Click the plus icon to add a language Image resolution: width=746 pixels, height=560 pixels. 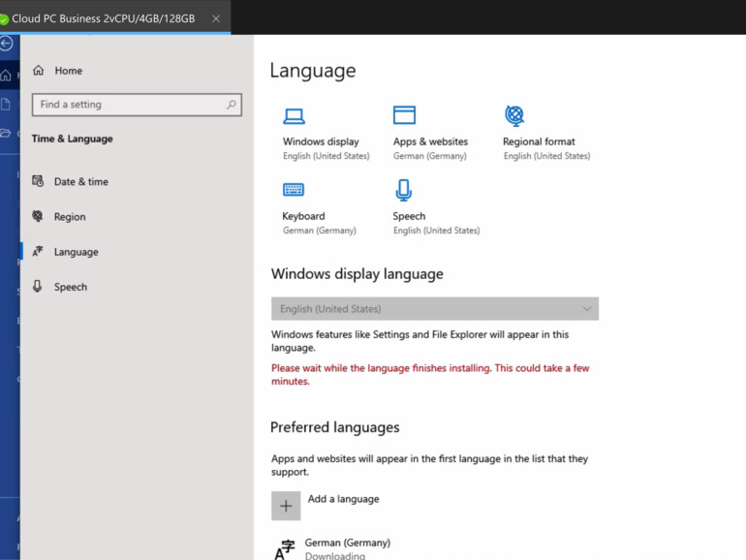coord(286,506)
